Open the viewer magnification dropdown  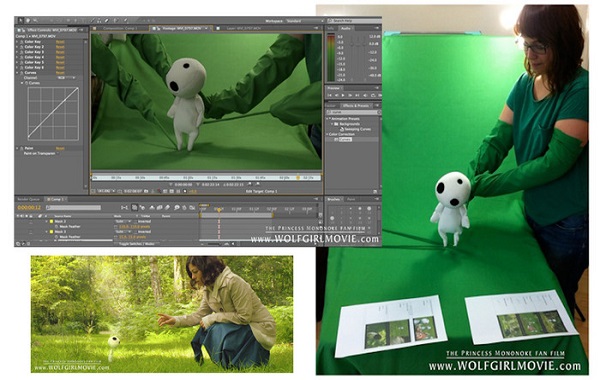coord(106,191)
